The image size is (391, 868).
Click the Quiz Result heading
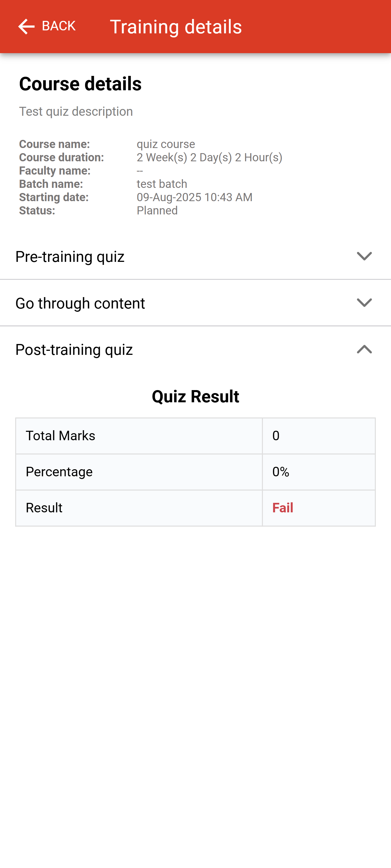point(195,396)
